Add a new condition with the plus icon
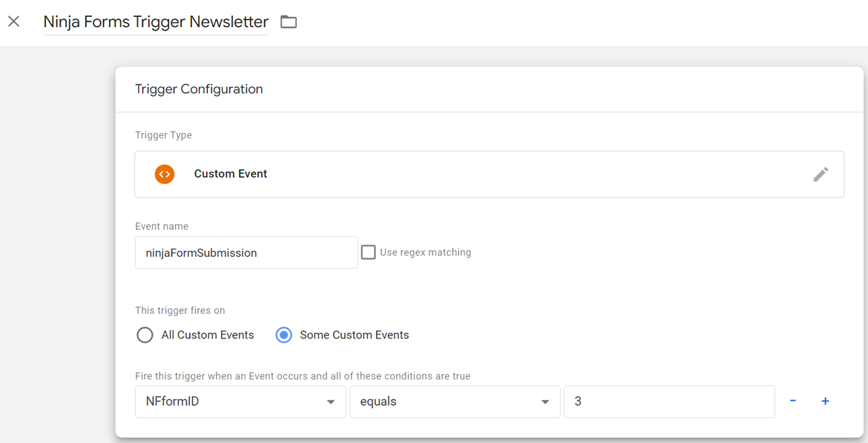This screenshot has height=443, width=868. click(x=825, y=401)
